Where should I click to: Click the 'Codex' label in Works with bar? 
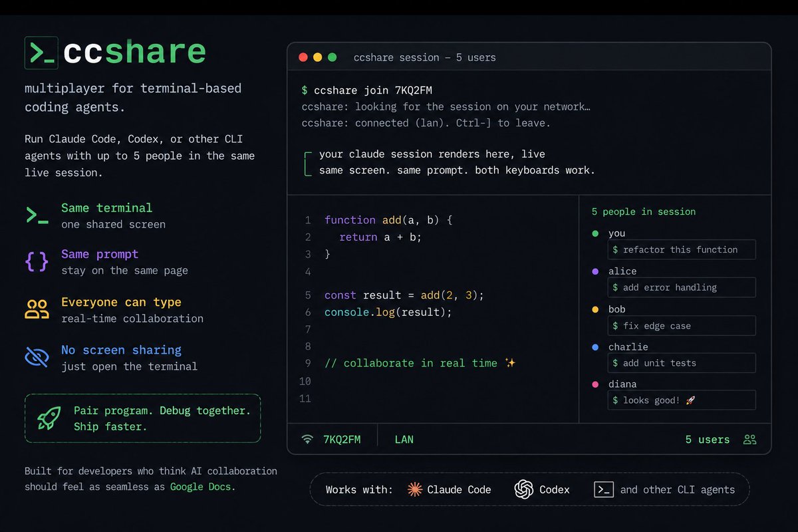(555, 489)
